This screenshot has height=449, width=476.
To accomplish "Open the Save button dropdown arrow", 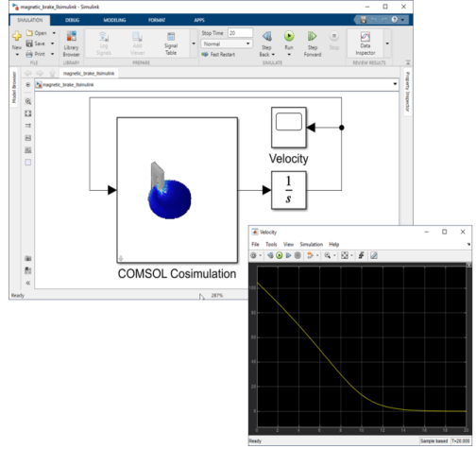I will click(53, 43).
